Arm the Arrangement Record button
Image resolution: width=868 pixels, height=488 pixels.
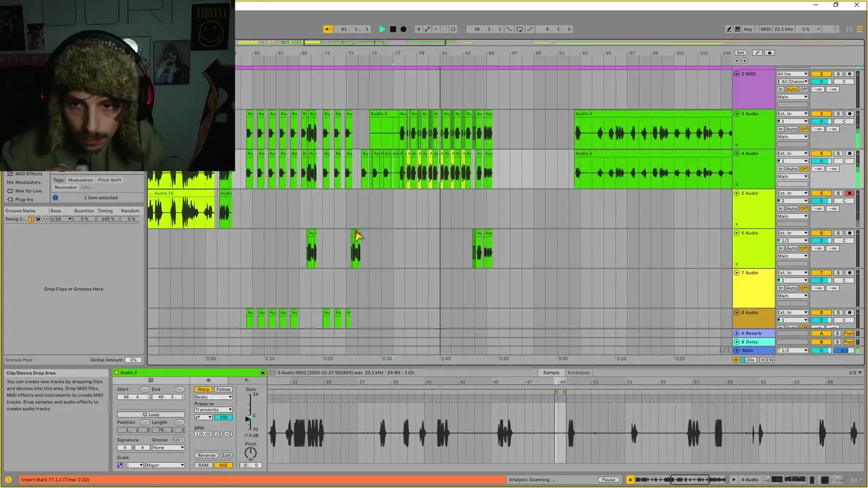pyautogui.click(x=403, y=29)
